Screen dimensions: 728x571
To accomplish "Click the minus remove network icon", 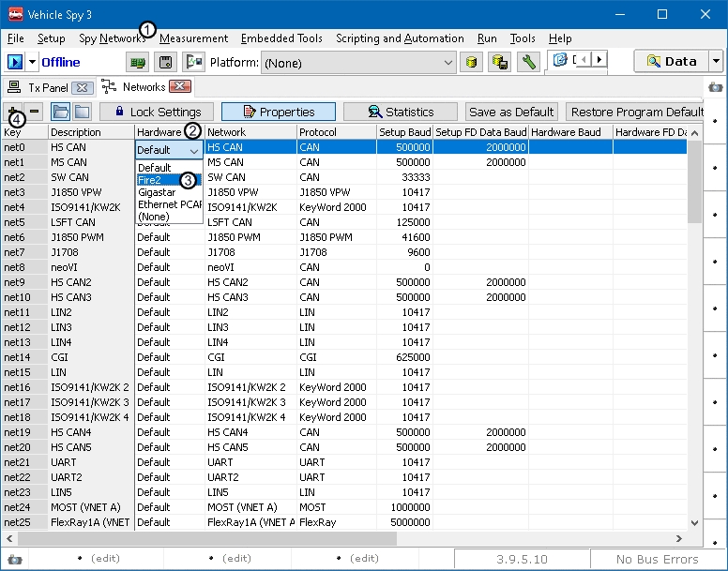I will pyautogui.click(x=35, y=112).
